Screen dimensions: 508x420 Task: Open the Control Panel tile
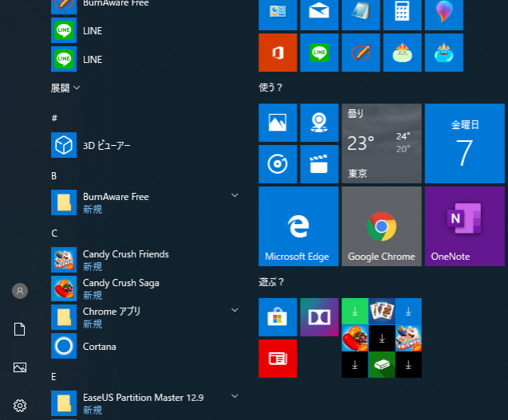coord(278,15)
